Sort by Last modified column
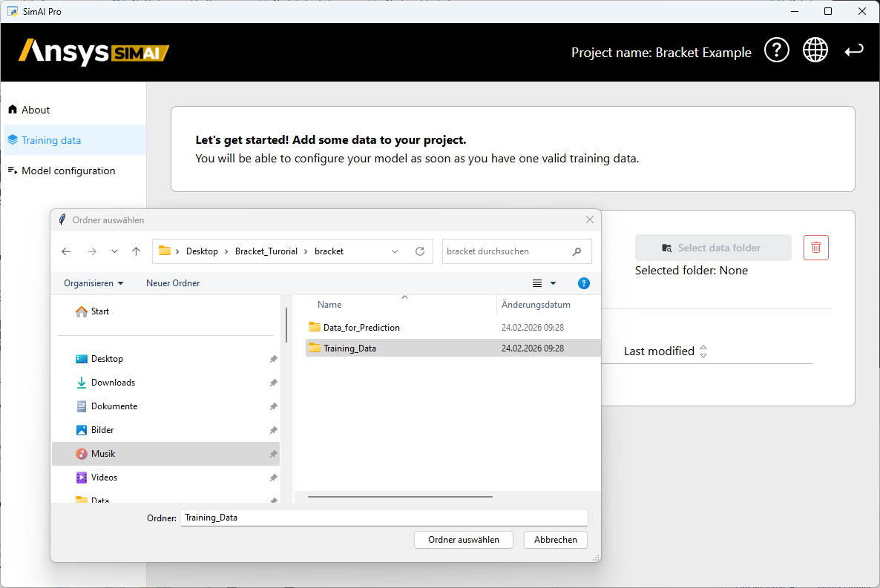Image resolution: width=880 pixels, height=588 pixels. pos(664,351)
